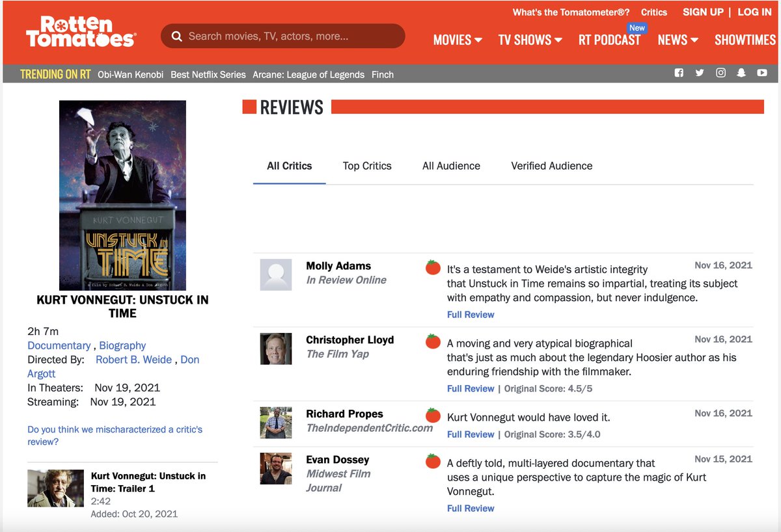This screenshot has height=532, width=781.
Task: Open trending topic Best Netflix Series
Action: (x=208, y=74)
